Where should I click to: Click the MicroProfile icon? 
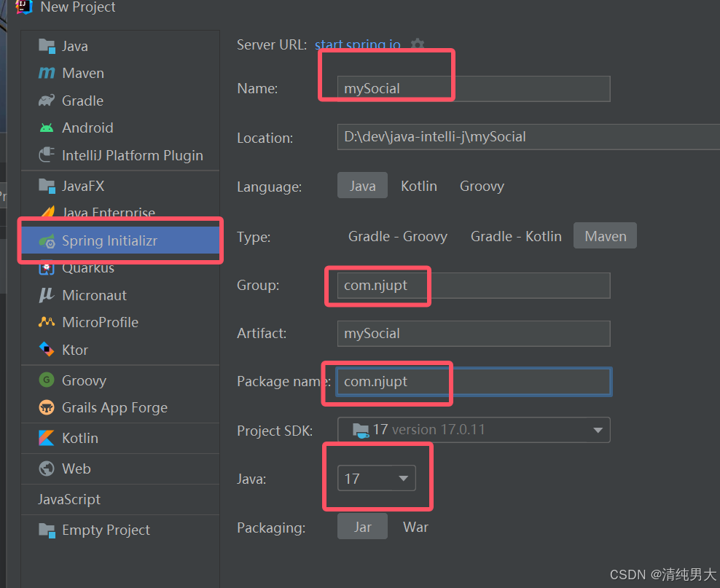click(x=47, y=322)
